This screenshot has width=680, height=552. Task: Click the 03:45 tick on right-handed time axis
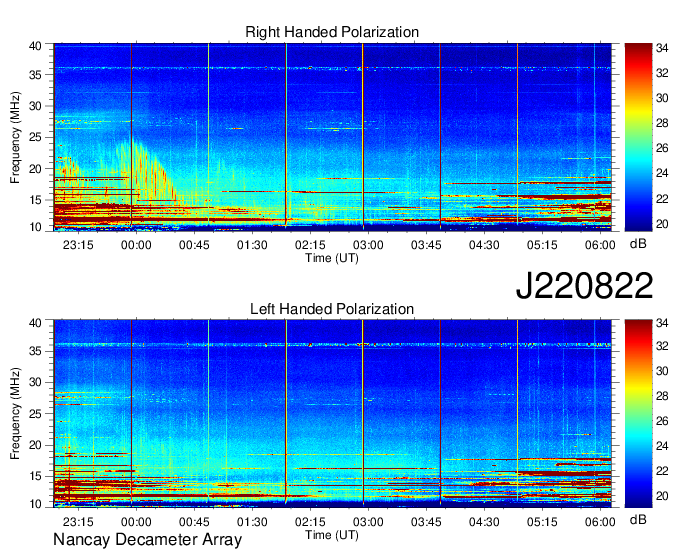coord(426,245)
